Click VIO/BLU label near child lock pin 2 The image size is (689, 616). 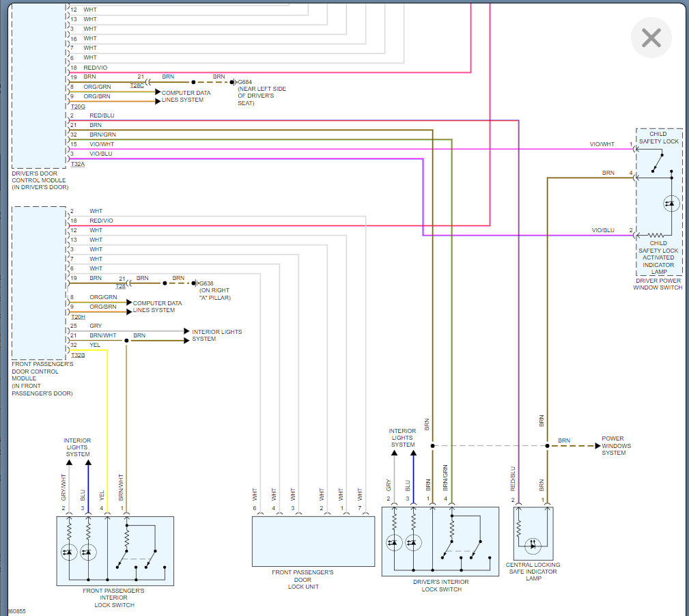pos(603,230)
